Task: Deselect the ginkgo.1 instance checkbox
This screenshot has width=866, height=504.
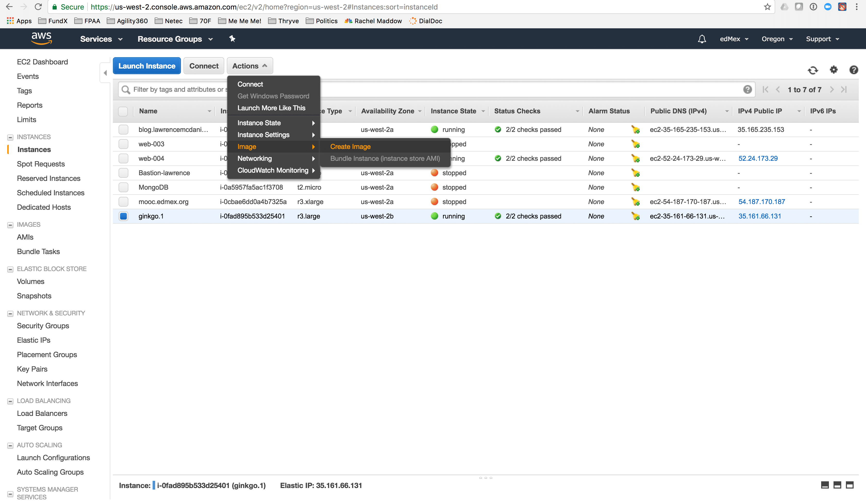Action: click(123, 216)
